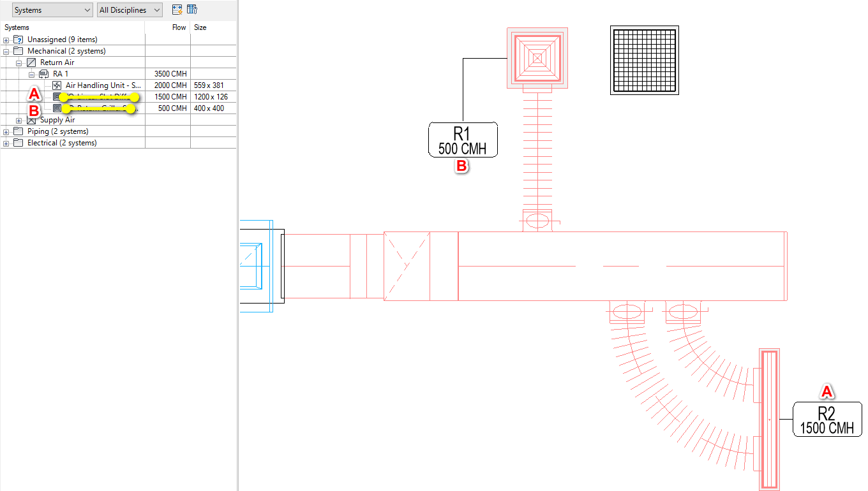Click the Flow column header
Screen dimensions: 868x491
[168, 27]
